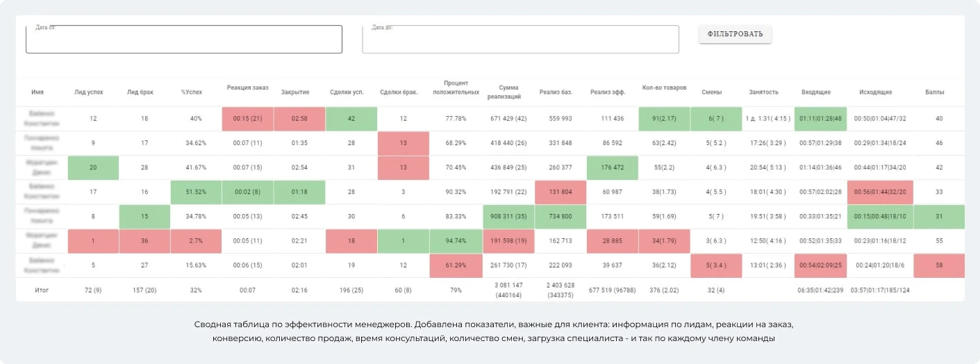The width and height of the screenshot is (980, 364).
Task: Click the red '00:54|02:09|25' cell
Action: pyautogui.click(x=820, y=265)
